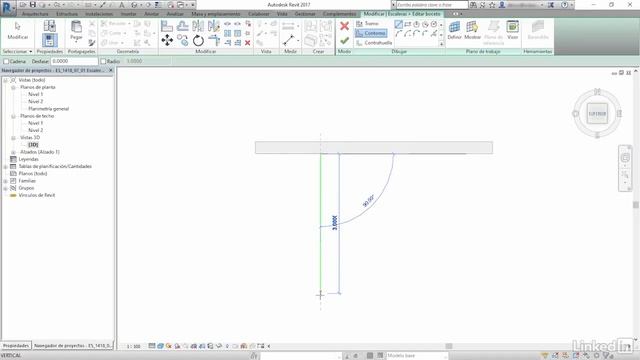This screenshot has height=360, width=640.
Task: Expand the Grupos node
Action: pos(6,188)
